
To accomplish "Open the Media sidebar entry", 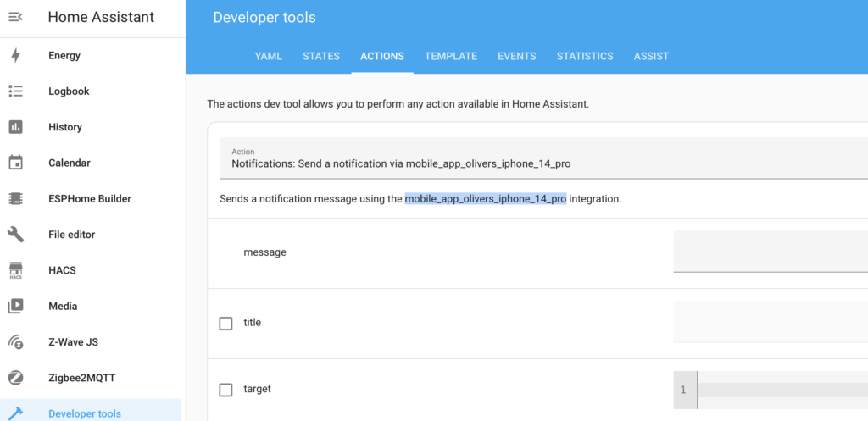I will click(x=91, y=306).
